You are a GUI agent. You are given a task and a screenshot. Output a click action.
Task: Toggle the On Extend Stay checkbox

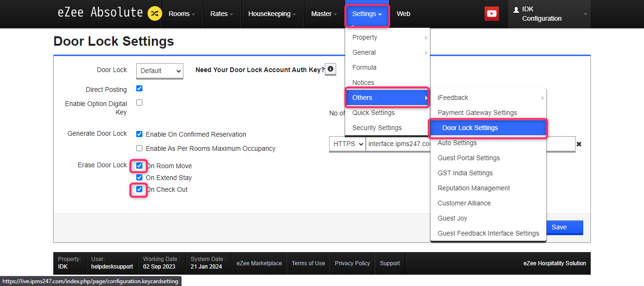pyautogui.click(x=139, y=178)
